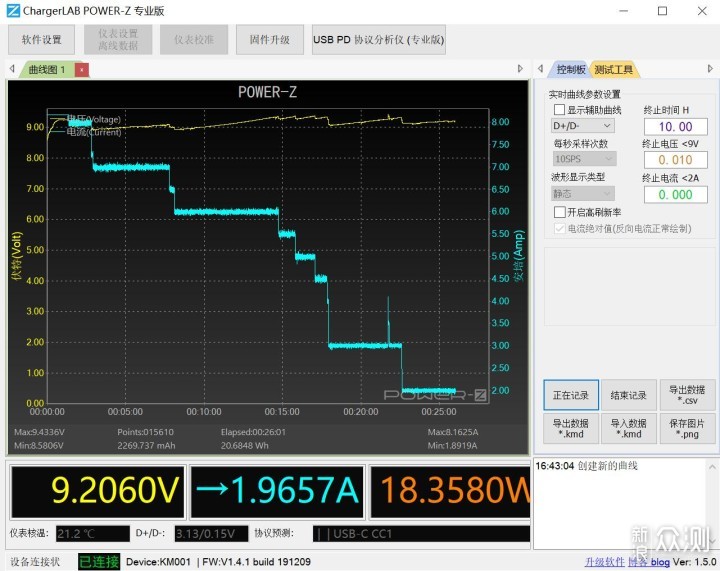Click the ChargerLAB POWER-Z app icon
The height and width of the screenshot is (571, 720).
[13, 11]
